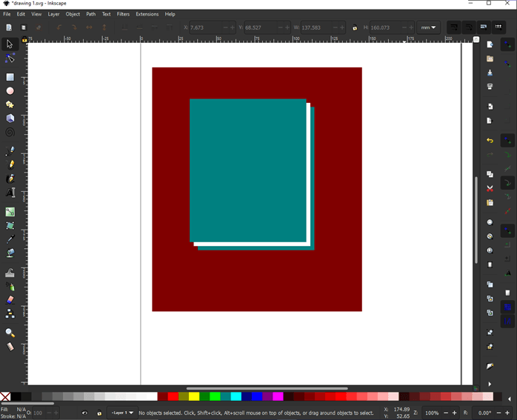Image resolution: width=517 pixels, height=420 pixels.
Task: Select the Ellipse tool
Action: point(10,91)
